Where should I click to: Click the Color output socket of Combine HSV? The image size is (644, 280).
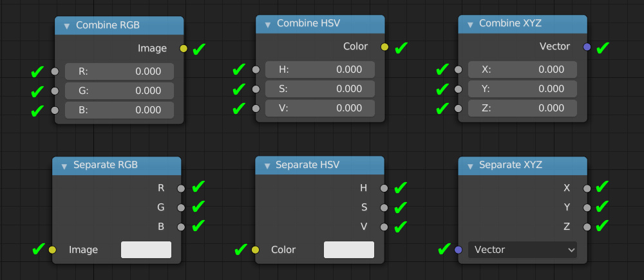[x=384, y=47]
